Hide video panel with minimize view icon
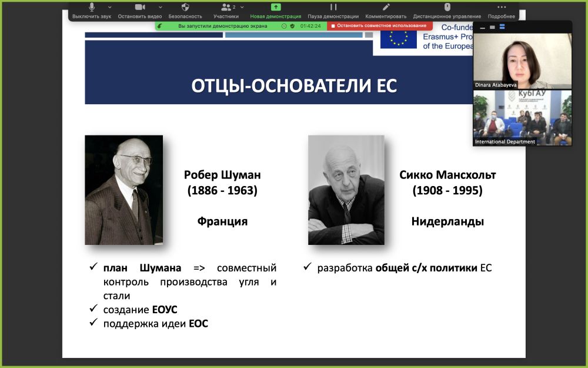Image resolution: width=588 pixels, height=368 pixels. pyautogui.click(x=483, y=27)
